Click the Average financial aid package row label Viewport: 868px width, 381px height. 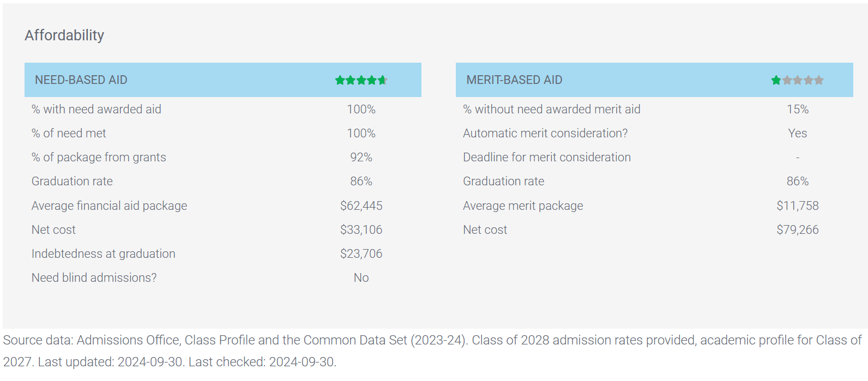[x=109, y=206]
